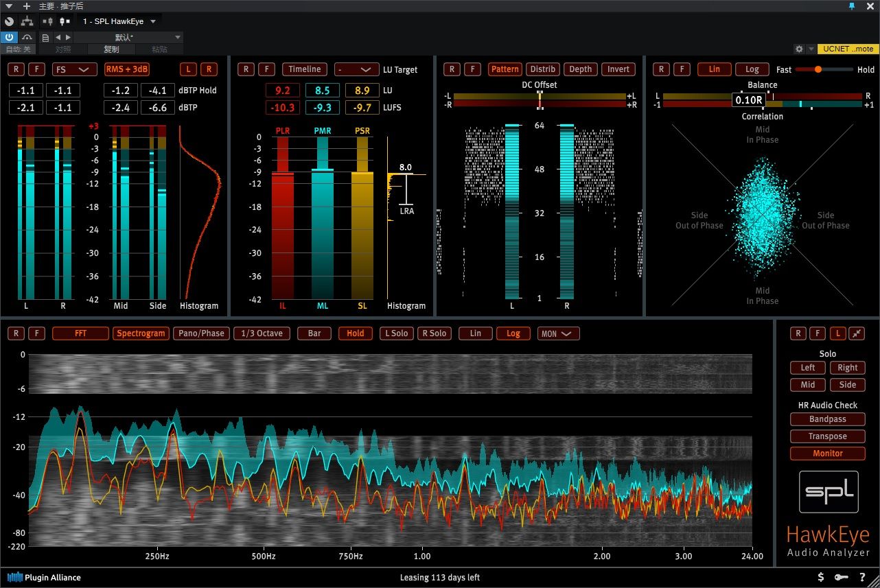Image resolution: width=880 pixels, height=588 pixels.
Task: Toggle the orange L channel button in the peak meter panel
Action: 188,69
